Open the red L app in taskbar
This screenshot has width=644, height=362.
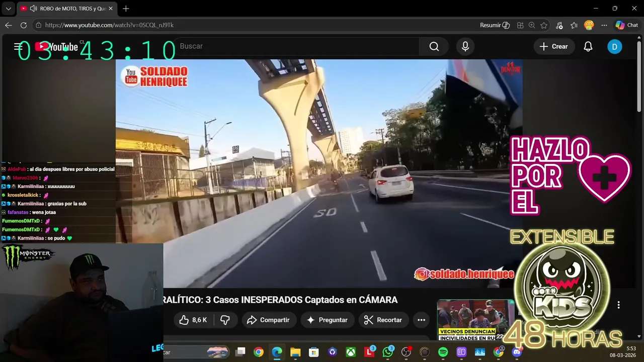(369, 352)
